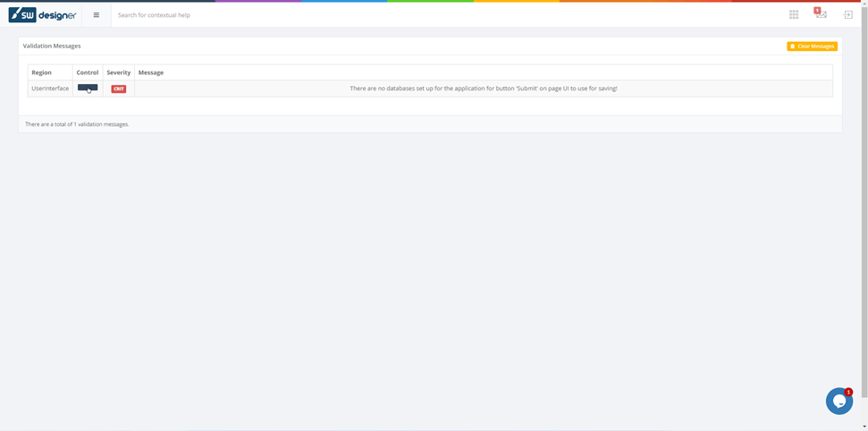Image resolution: width=868 pixels, height=431 pixels.
Task: Click the scrollbar down arrow
Action: tap(864, 427)
